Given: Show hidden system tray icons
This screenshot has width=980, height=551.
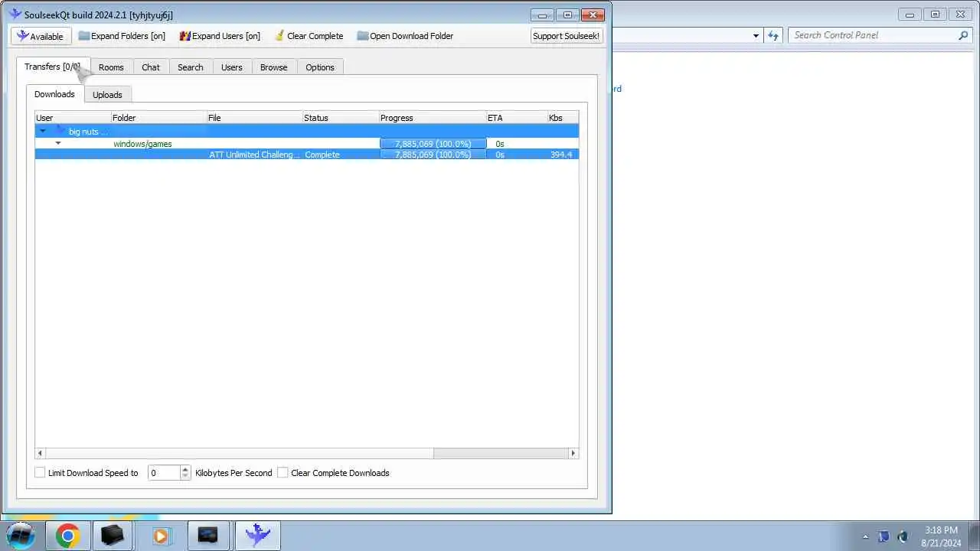Looking at the screenshot, I should pos(865,537).
